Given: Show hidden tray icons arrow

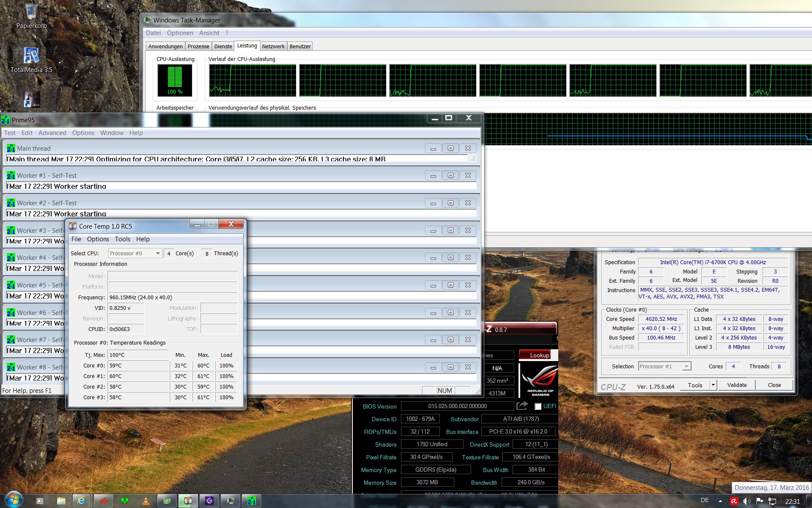Looking at the screenshot, I should click(720, 501).
